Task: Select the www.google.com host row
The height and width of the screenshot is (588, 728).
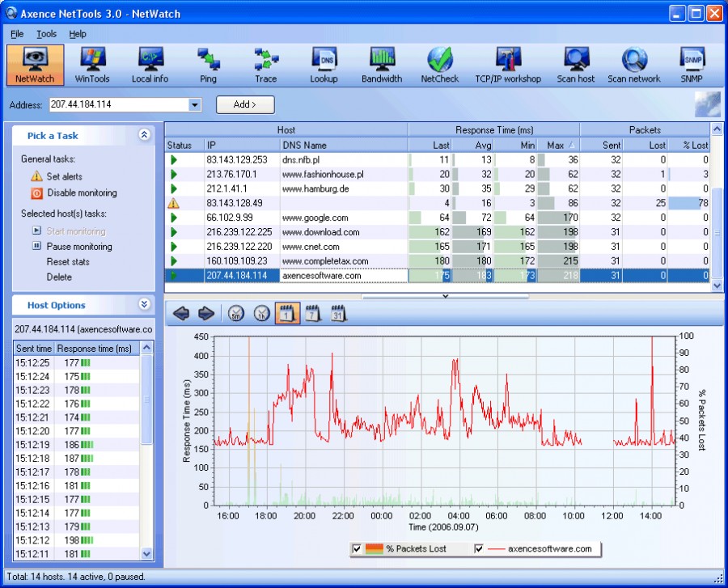Action: coord(314,218)
